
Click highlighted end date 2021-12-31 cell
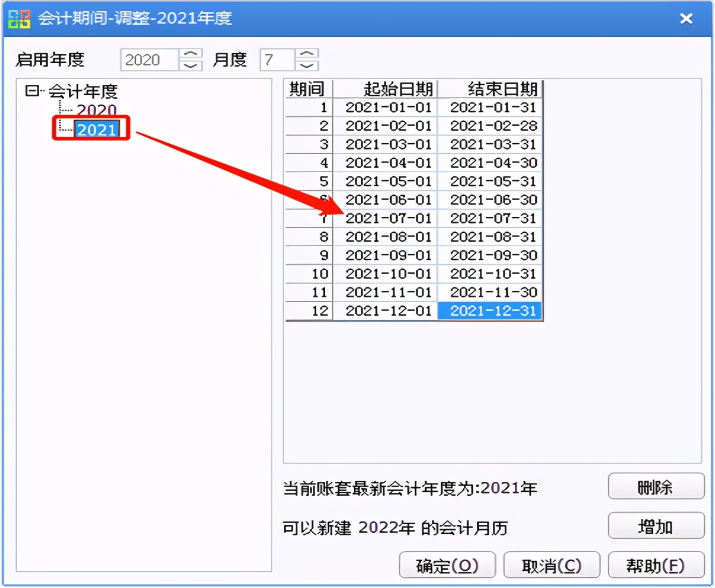[490, 311]
